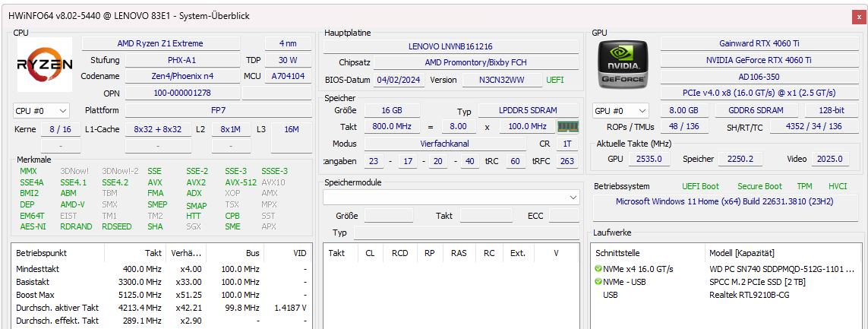Click the Betriebspunkt column header
The width and height of the screenshot is (868, 329).
tap(58, 253)
